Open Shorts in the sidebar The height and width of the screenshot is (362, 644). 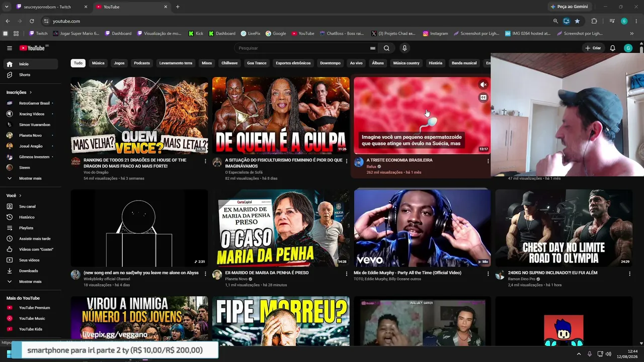[x=31, y=75]
